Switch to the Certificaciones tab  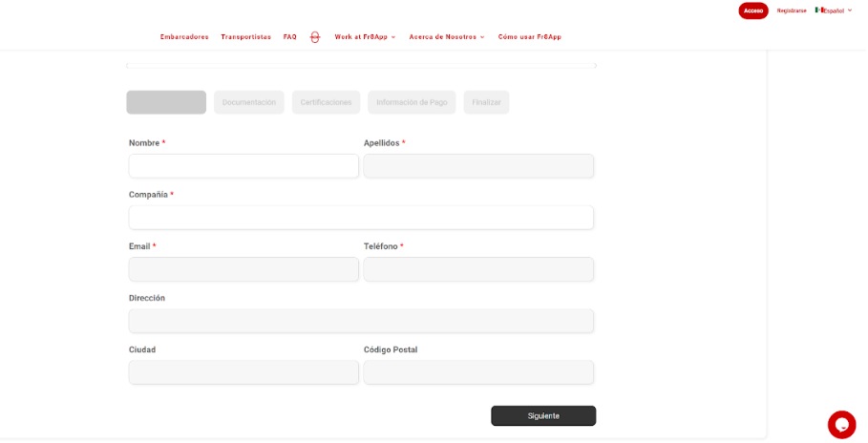(326, 102)
